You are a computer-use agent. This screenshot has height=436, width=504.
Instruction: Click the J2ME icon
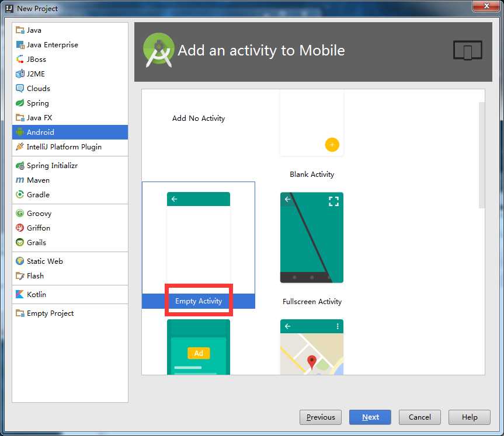[x=20, y=74]
